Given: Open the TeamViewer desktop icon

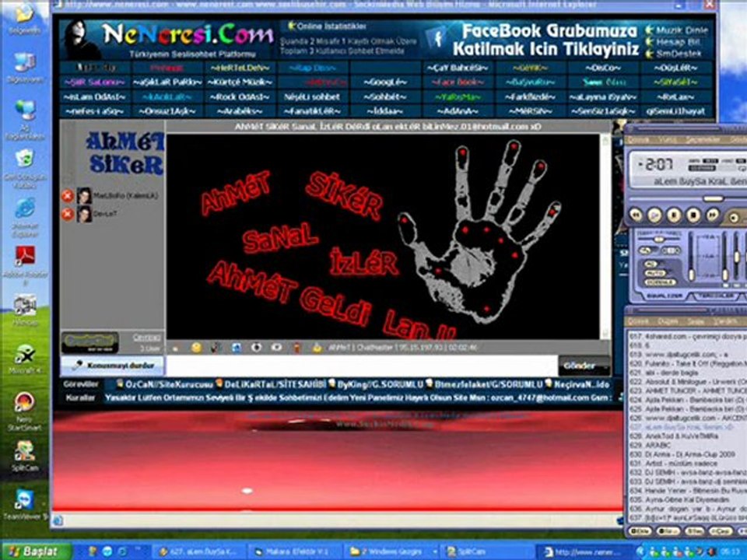Looking at the screenshot, I should [25, 504].
